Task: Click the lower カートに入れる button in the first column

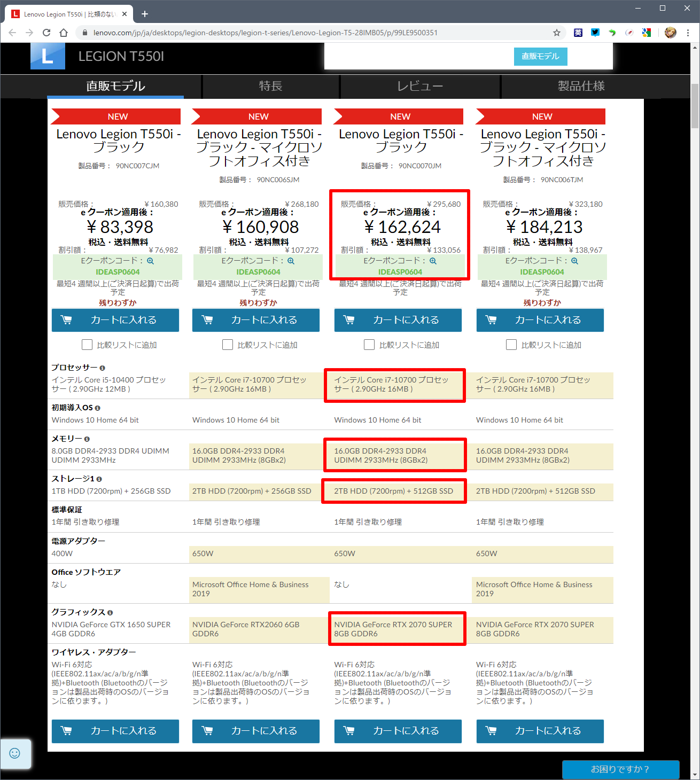Action: (x=115, y=731)
